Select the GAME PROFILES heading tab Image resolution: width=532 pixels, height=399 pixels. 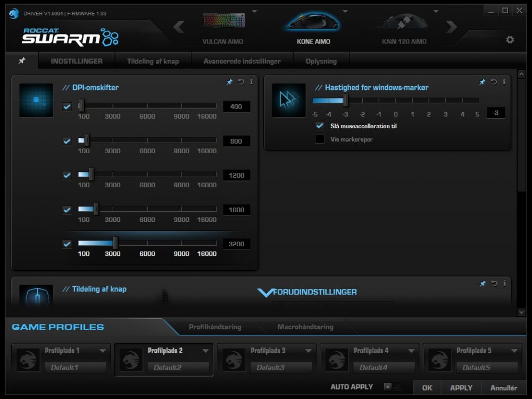click(58, 327)
